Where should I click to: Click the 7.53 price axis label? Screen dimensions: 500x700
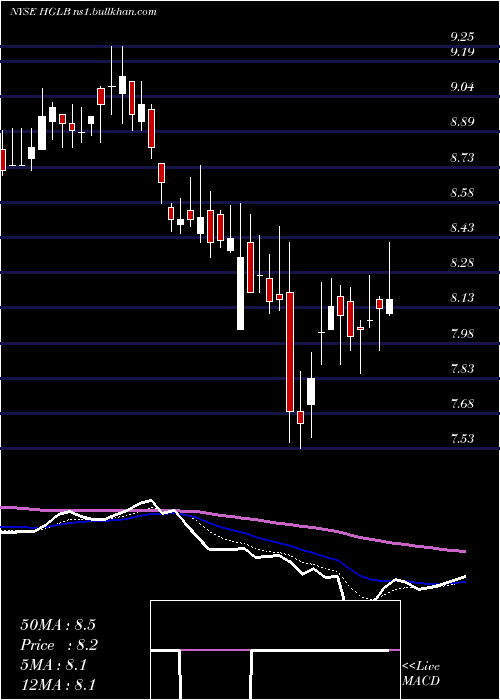click(462, 438)
